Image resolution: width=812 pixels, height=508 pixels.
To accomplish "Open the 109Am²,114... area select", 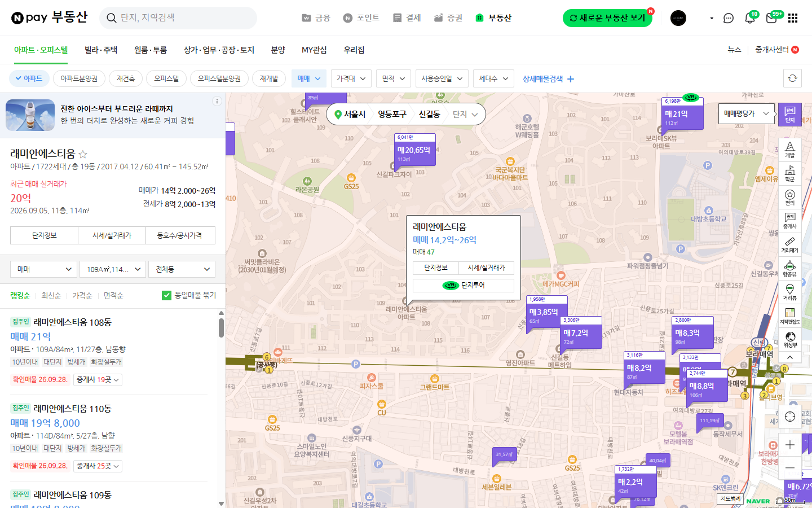I will tap(113, 269).
